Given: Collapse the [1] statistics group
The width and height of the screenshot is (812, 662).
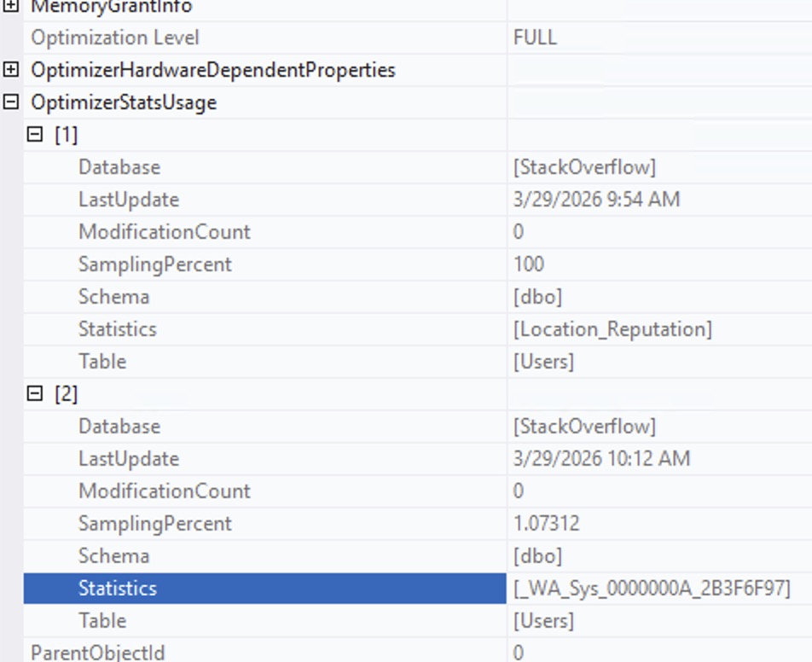Looking at the screenshot, I should (x=35, y=135).
